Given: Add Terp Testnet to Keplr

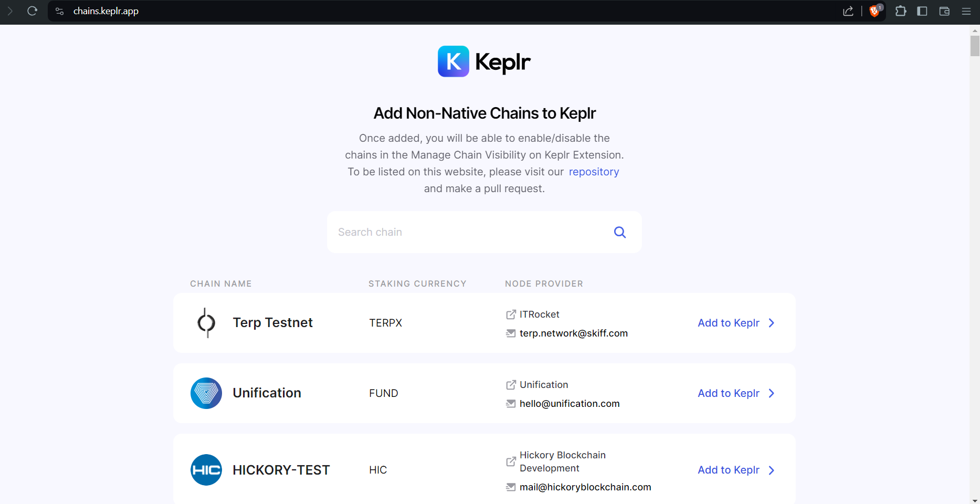Looking at the screenshot, I should (x=735, y=323).
